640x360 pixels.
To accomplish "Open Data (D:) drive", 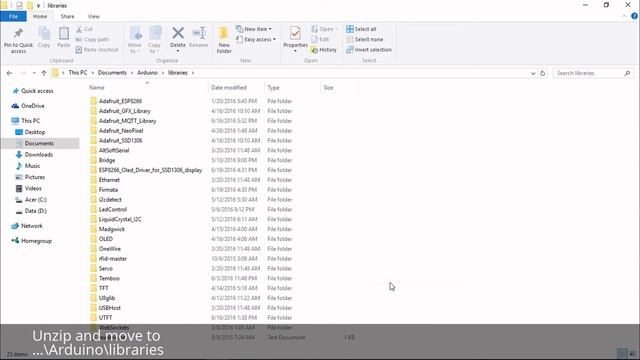I will tap(31, 211).
